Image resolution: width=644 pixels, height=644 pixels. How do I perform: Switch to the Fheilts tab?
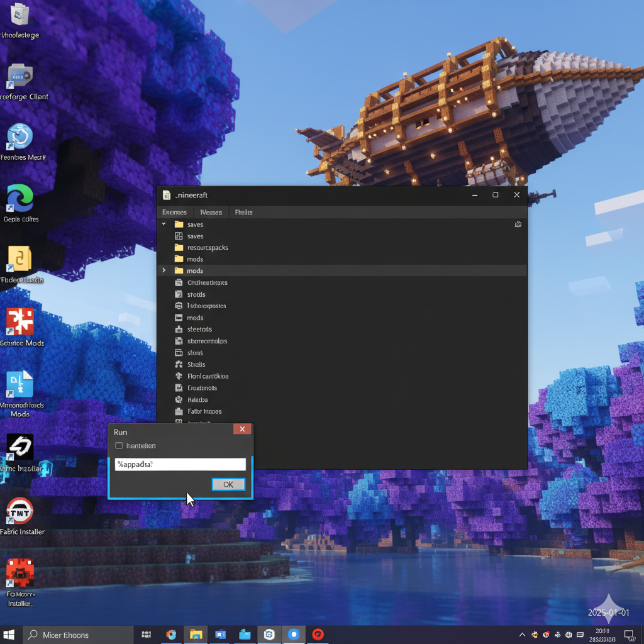pos(243,213)
